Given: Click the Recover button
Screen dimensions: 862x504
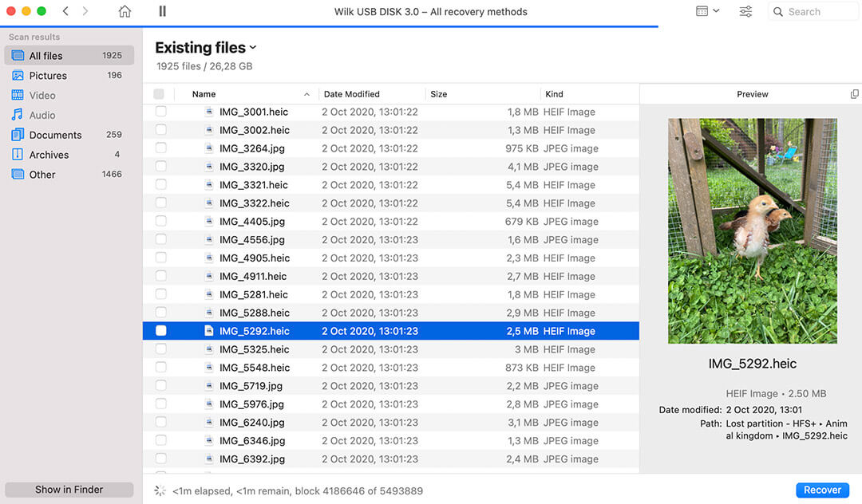Looking at the screenshot, I should 822,490.
